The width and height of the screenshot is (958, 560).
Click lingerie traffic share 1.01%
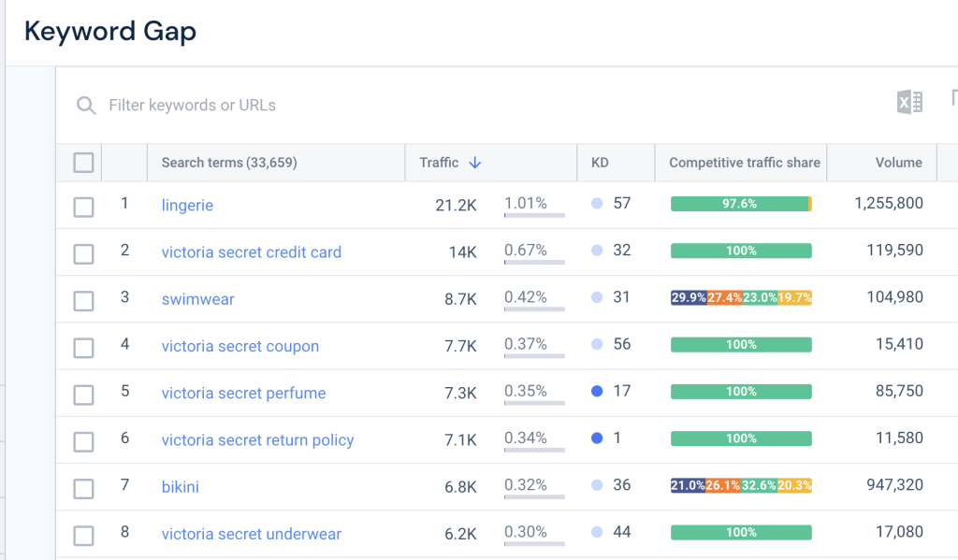tap(526, 204)
